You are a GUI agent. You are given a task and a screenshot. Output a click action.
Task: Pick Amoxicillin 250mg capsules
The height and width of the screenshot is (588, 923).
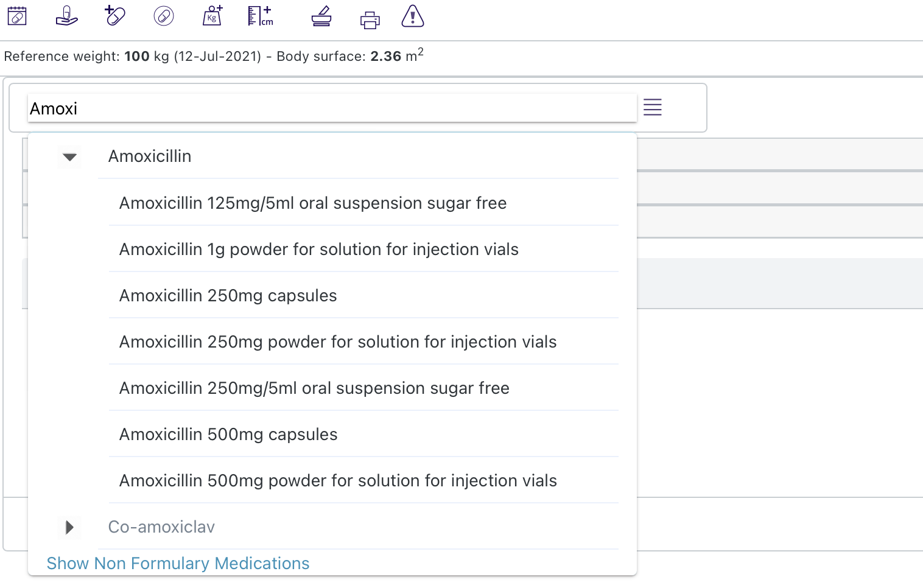click(228, 296)
